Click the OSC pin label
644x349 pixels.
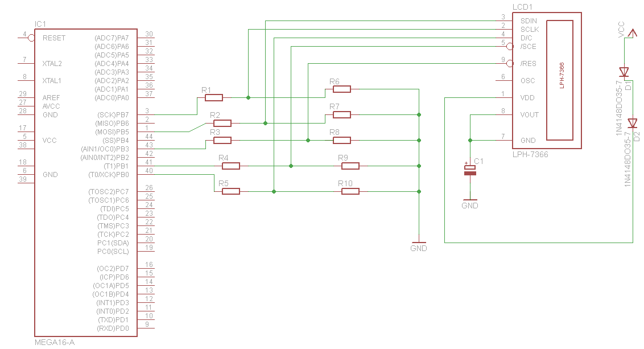pyautogui.click(x=528, y=81)
